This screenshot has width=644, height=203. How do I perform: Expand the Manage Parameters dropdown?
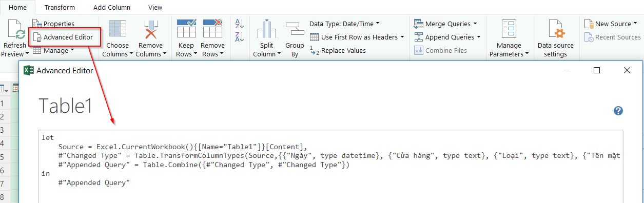point(509,49)
